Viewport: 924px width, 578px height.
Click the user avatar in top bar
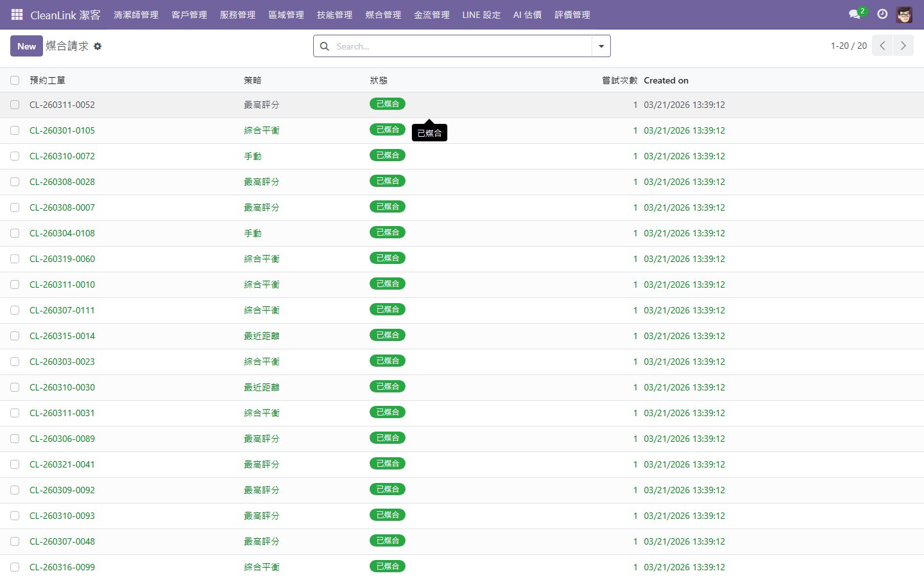click(904, 14)
